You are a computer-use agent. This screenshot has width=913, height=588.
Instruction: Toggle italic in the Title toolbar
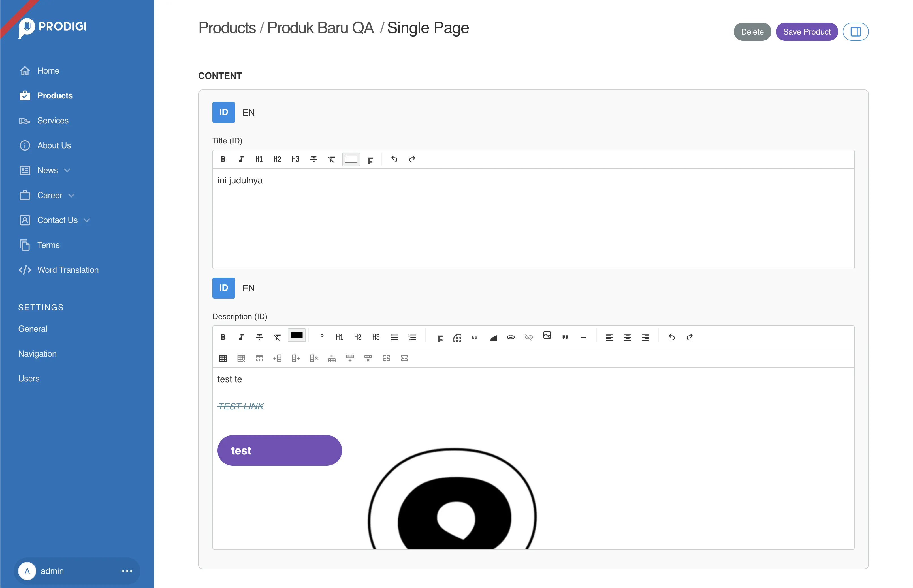click(241, 159)
